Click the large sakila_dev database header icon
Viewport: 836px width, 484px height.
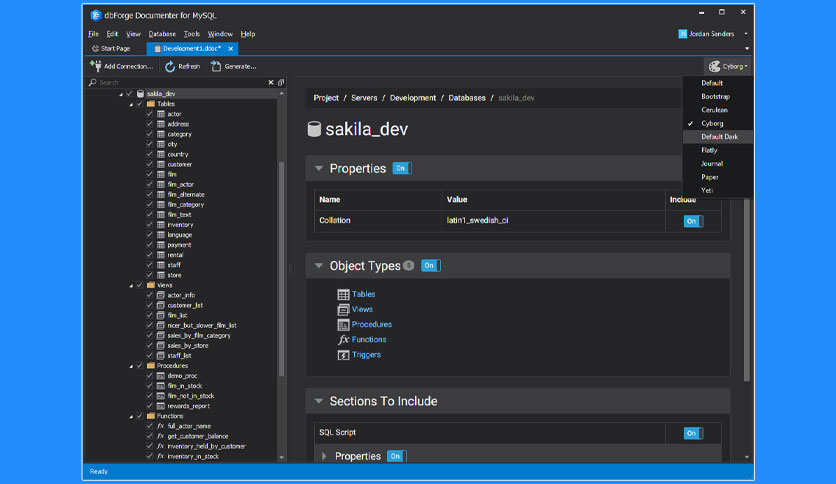pyautogui.click(x=314, y=128)
